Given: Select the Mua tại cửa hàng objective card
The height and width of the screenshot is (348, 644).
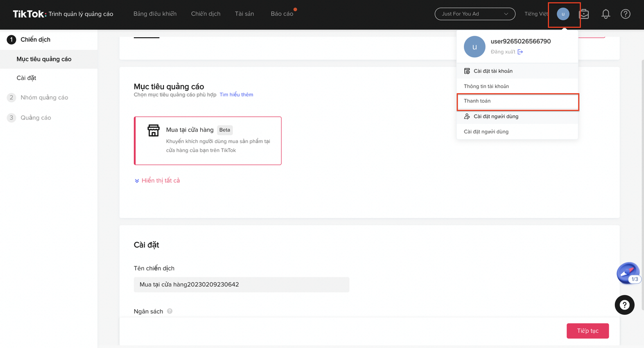Looking at the screenshot, I should pyautogui.click(x=208, y=141).
